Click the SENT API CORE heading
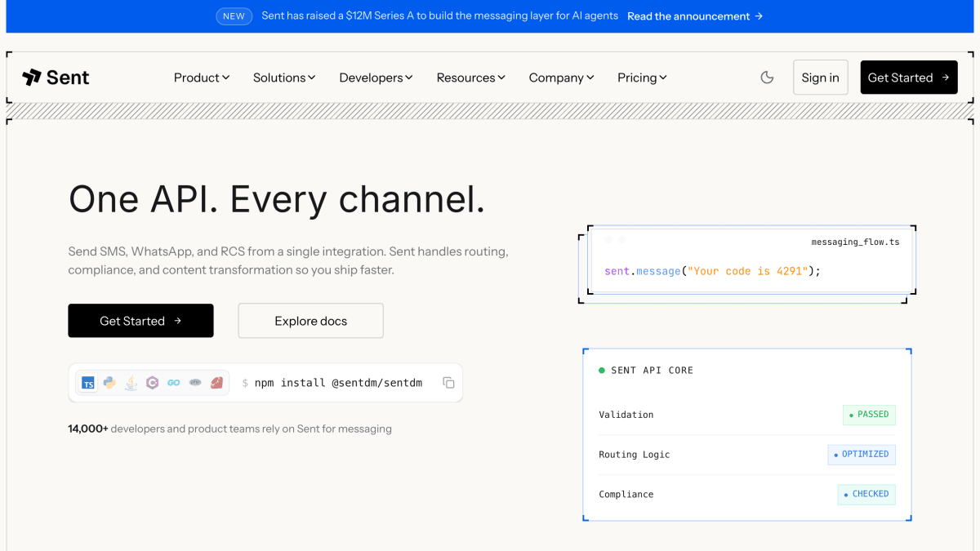The image size is (980, 551). point(652,370)
